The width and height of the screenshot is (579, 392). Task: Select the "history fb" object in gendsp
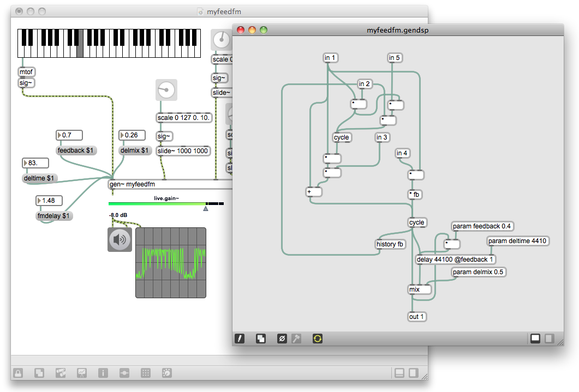click(390, 244)
